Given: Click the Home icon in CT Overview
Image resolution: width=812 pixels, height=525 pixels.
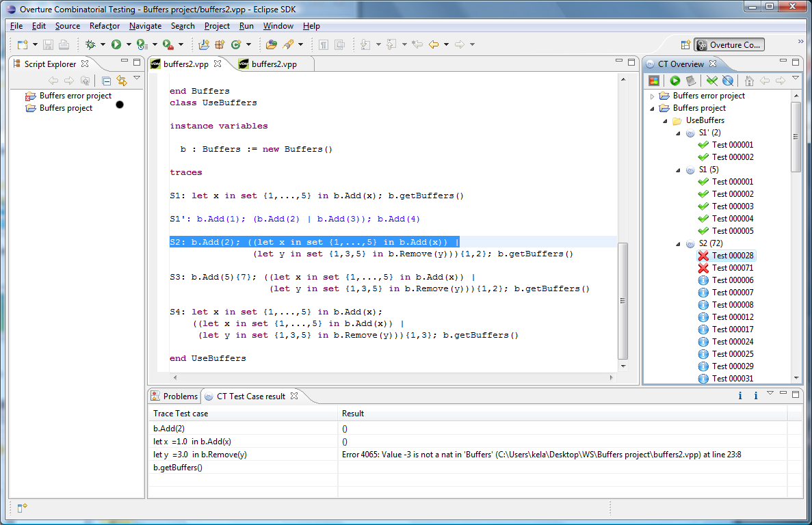Looking at the screenshot, I should click(749, 81).
